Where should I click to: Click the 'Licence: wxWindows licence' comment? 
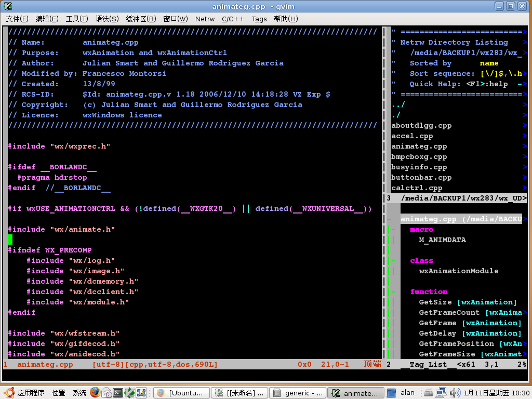pyautogui.click(x=85, y=115)
